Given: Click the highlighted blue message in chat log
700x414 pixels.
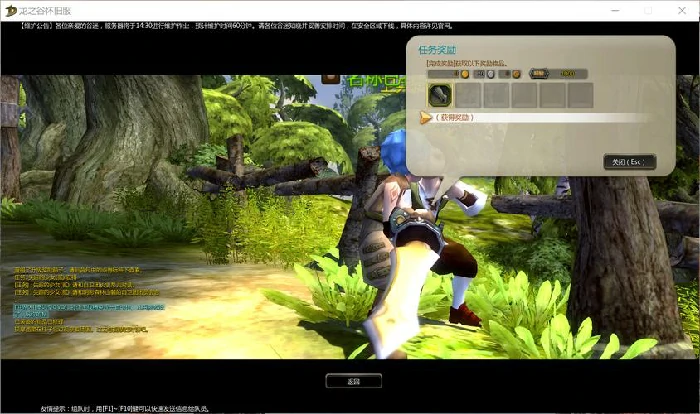Looking at the screenshot, I should pyautogui.click(x=80, y=311).
